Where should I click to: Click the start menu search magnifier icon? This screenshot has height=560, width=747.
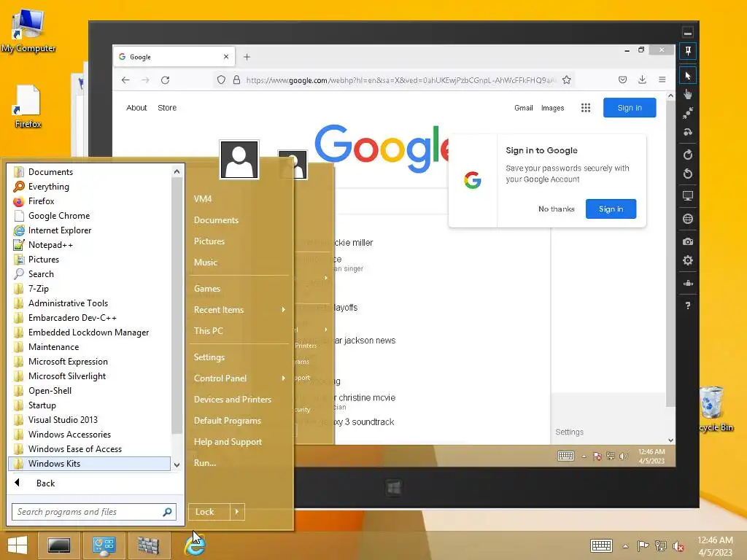tap(167, 512)
